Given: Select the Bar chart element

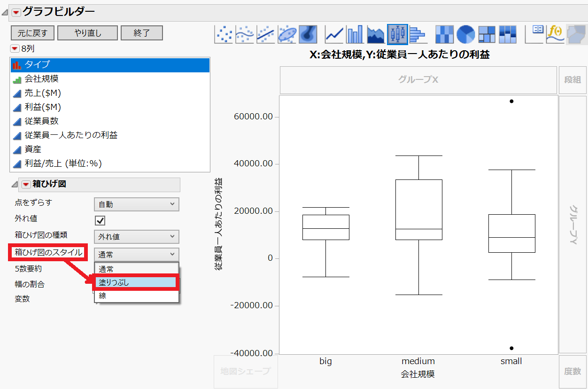Looking at the screenshot, I should 354,34.
